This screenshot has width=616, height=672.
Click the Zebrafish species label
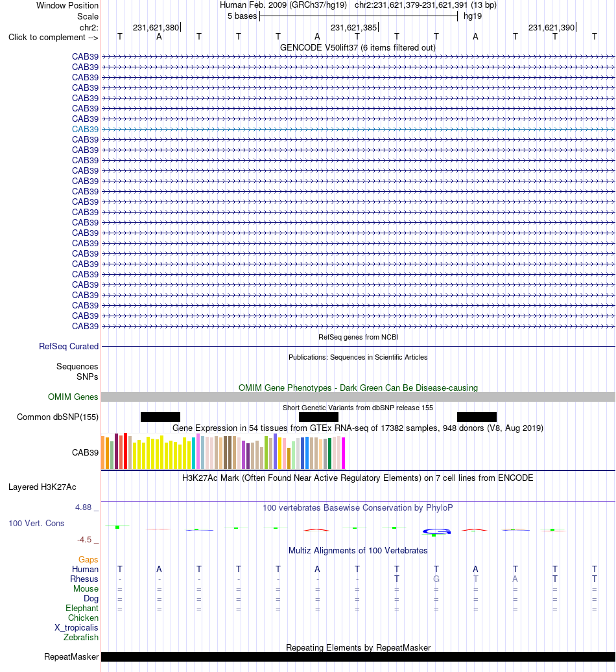(x=81, y=638)
